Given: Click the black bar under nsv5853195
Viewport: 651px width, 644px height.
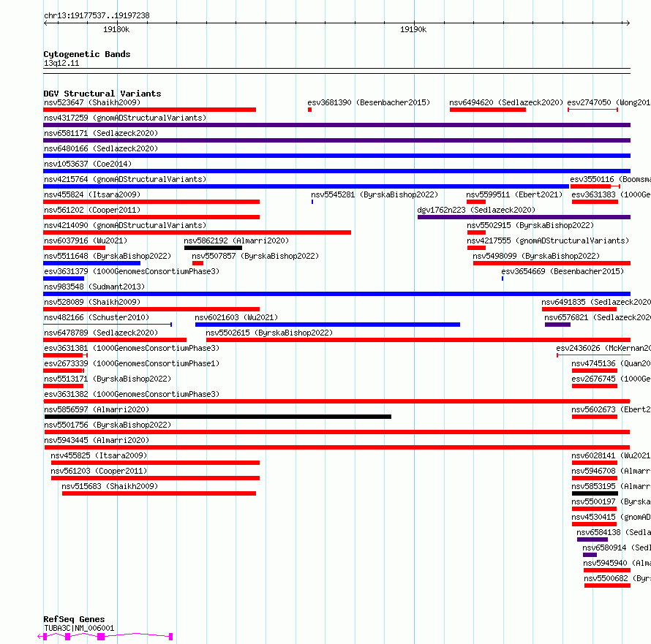Looking at the screenshot, I should tap(595, 493).
